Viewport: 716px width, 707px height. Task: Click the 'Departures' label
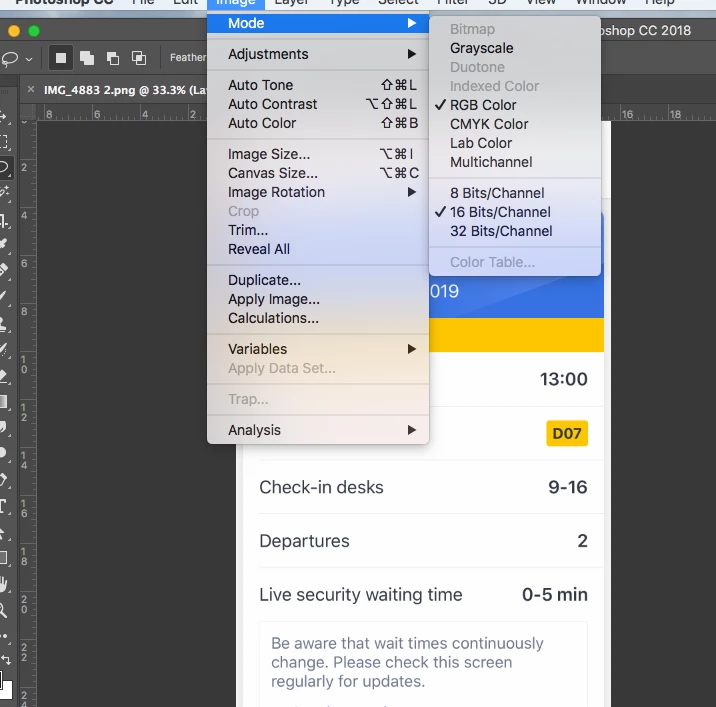(305, 541)
